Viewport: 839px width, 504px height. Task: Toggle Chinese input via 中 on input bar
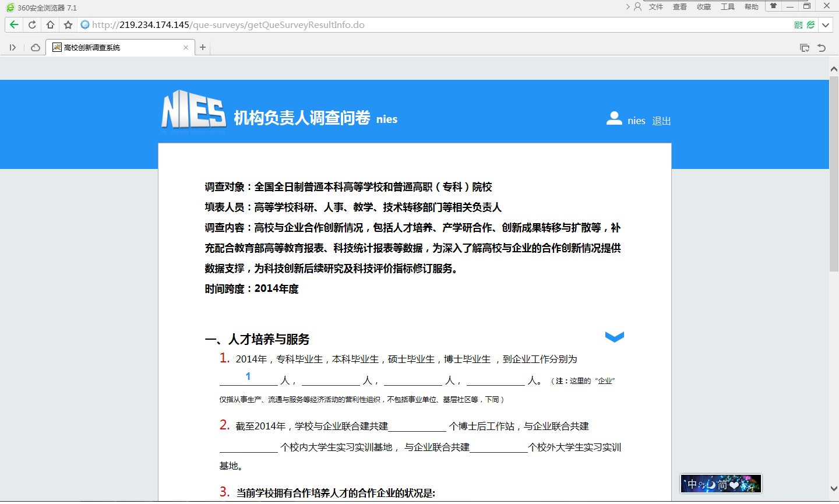(x=691, y=484)
